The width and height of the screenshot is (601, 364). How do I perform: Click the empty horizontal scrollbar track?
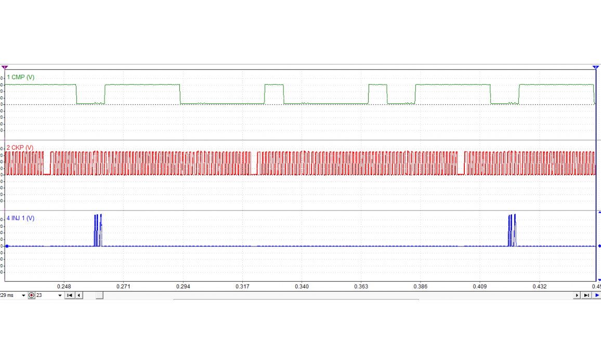[338, 295]
